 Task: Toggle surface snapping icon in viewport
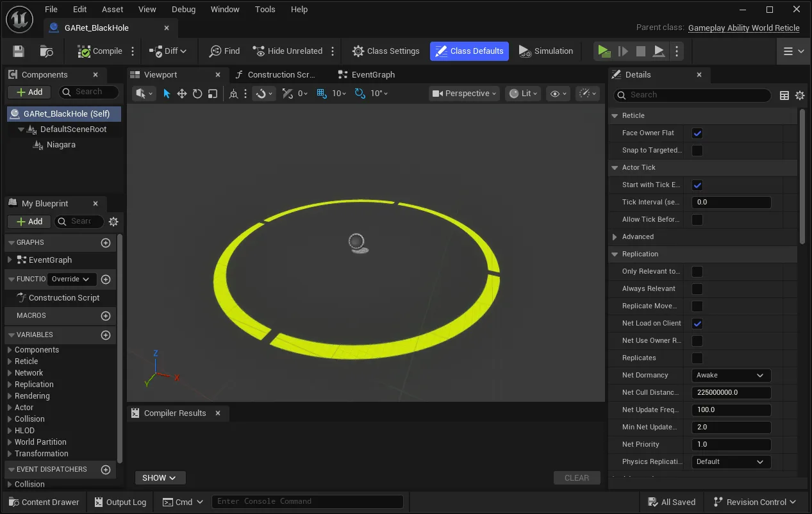(x=261, y=94)
